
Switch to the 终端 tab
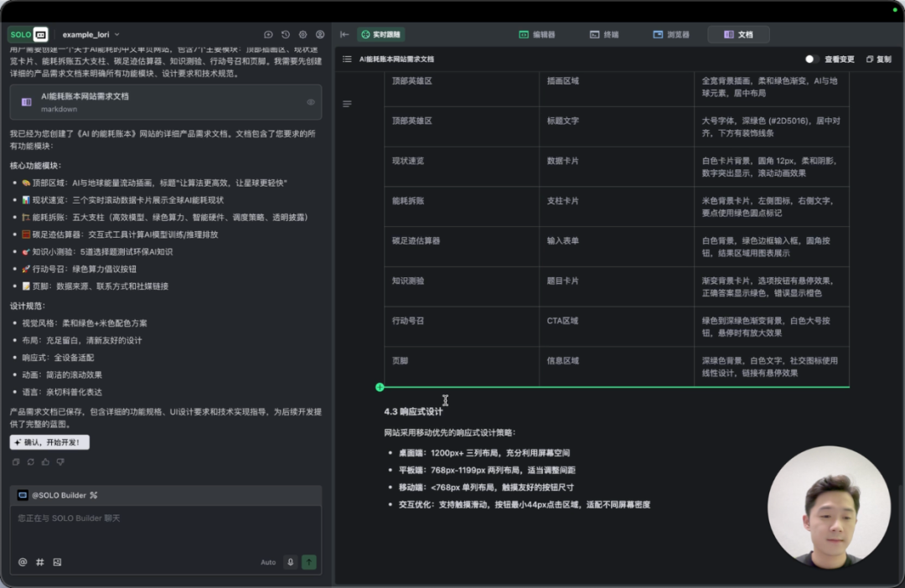tap(604, 34)
